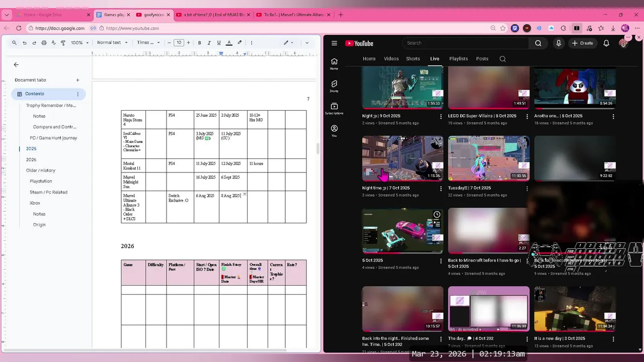Open Subscriptions in YouTube sidebar
Screen dimensions: 644x362
click(x=334, y=108)
